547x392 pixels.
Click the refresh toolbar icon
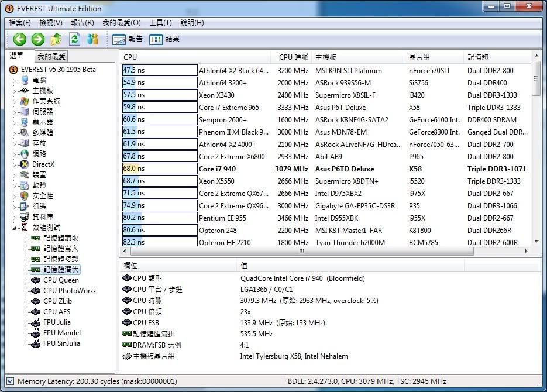tap(74, 39)
